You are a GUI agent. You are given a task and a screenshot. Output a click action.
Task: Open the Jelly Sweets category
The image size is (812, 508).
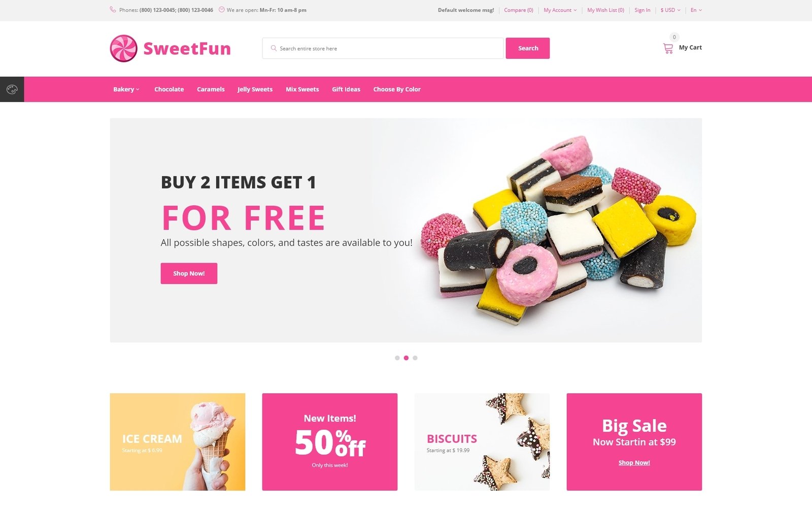click(x=255, y=89)
